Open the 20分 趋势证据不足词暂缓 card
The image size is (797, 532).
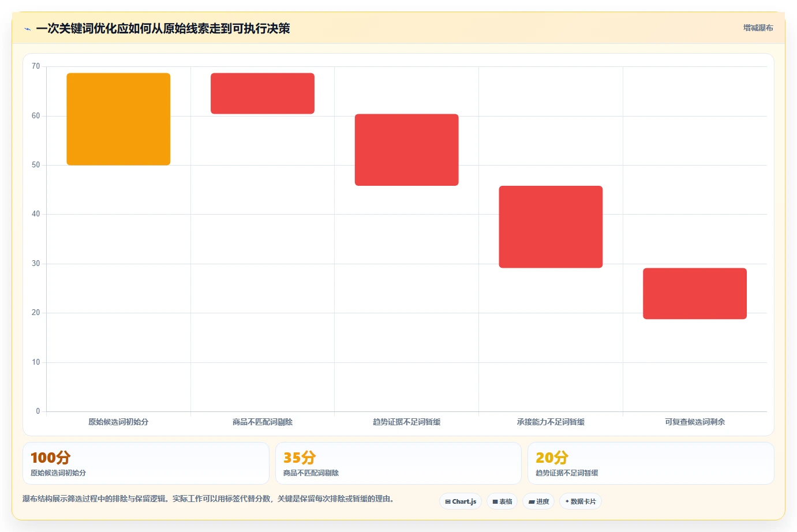(651, 463)
